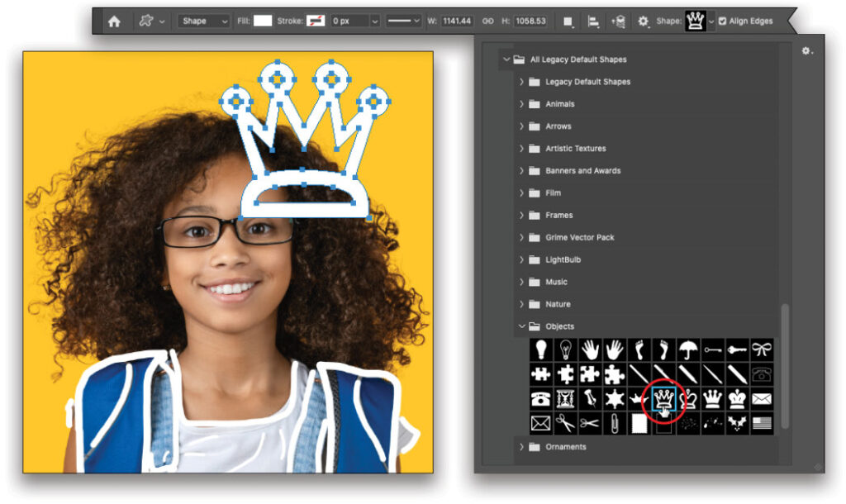The width and height of the screenshot is (846, 504).
Task: Open the gear settings in options bar
Action: [x=643, y=21]
